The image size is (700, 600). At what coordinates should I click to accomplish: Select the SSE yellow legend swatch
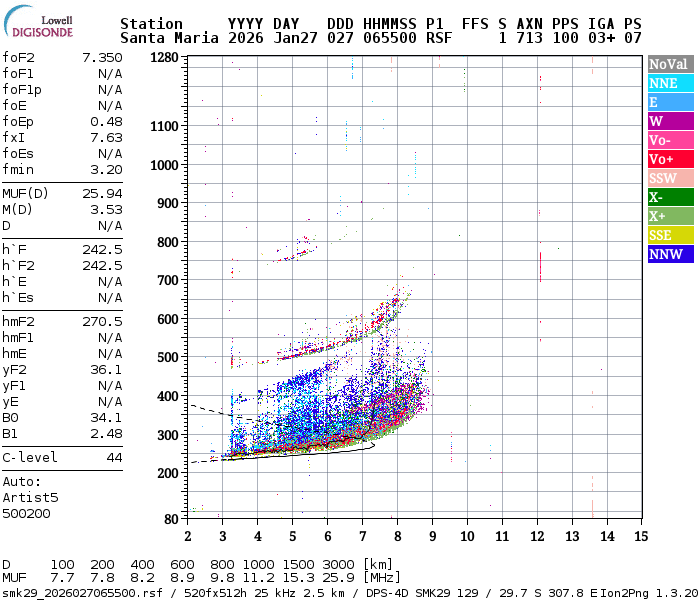[x=669, y=235]
